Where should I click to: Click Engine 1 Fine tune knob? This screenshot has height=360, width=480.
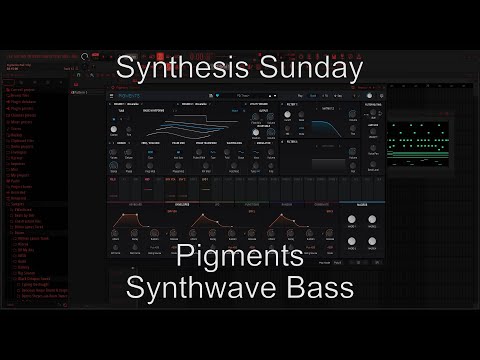tap(129, 129)
